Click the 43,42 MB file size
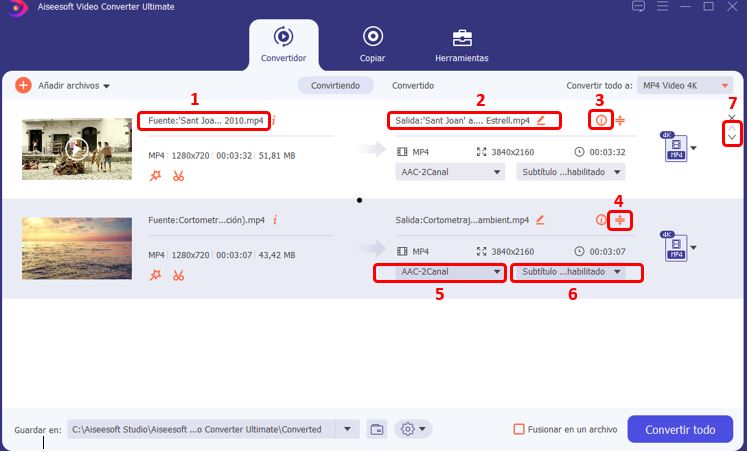Screen dimensions: 750x452 tap(277, 255)
